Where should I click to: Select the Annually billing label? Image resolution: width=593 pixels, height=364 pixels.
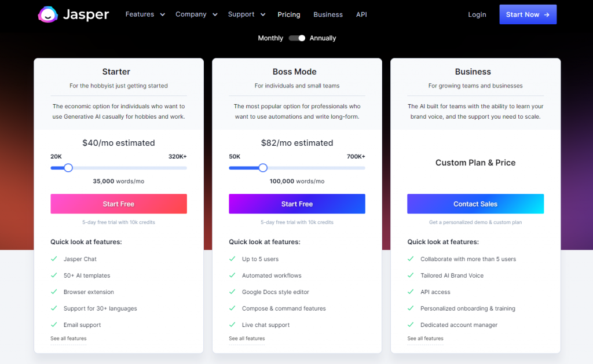tap(323, 38)
